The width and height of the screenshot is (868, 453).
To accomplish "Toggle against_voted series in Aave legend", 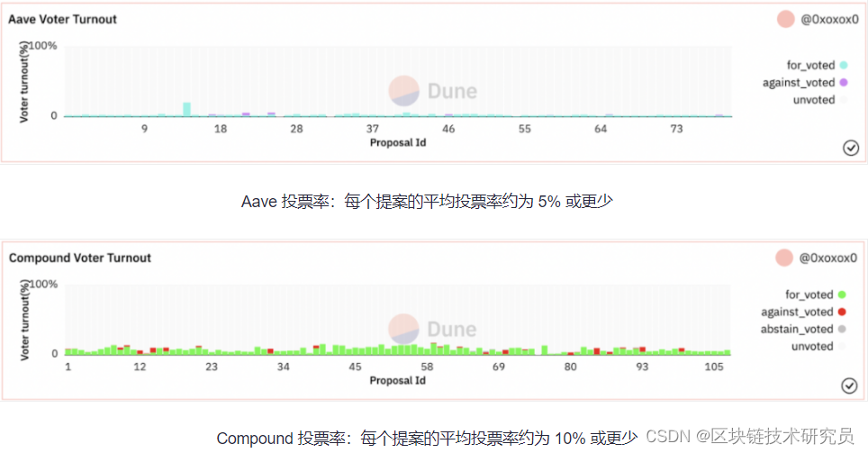I will coord(805,83).
